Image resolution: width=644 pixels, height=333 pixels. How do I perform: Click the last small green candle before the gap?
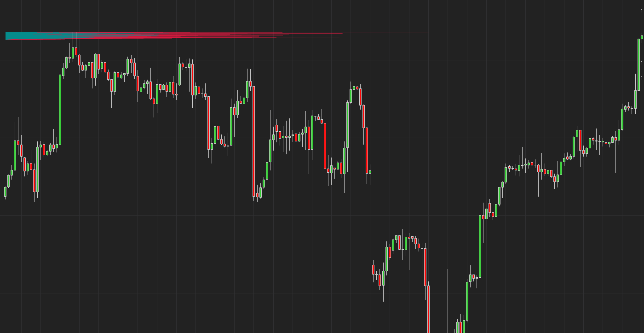(370, 172)
